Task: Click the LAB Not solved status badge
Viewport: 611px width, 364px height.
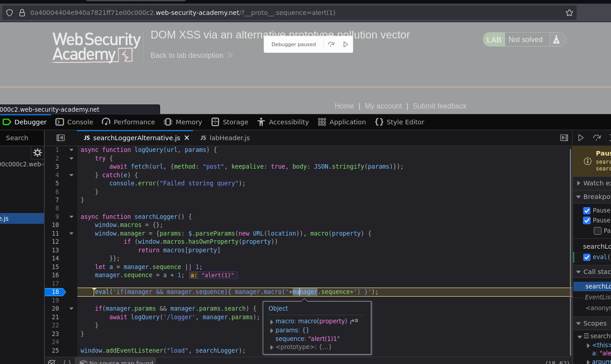Action: coord(524,40)
